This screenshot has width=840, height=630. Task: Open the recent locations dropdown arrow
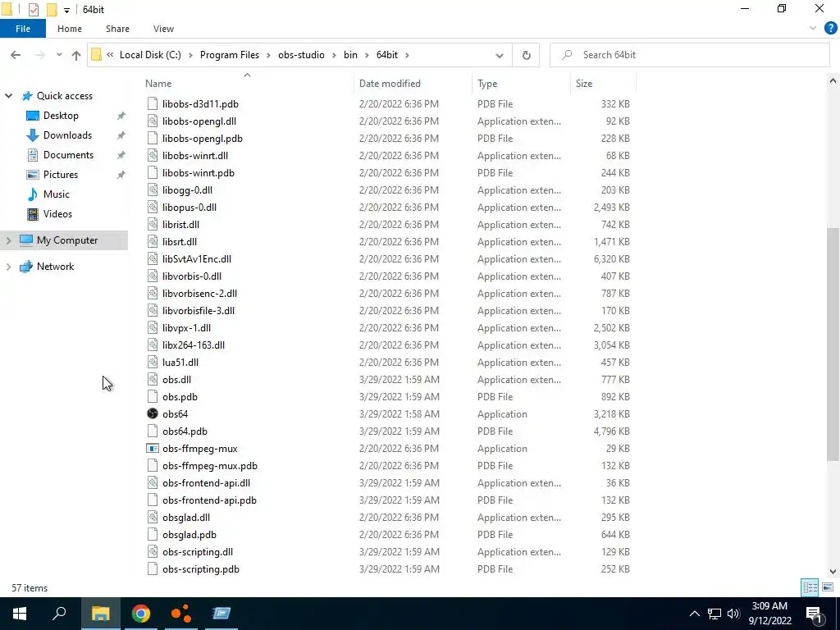click(x=59, y=55)
